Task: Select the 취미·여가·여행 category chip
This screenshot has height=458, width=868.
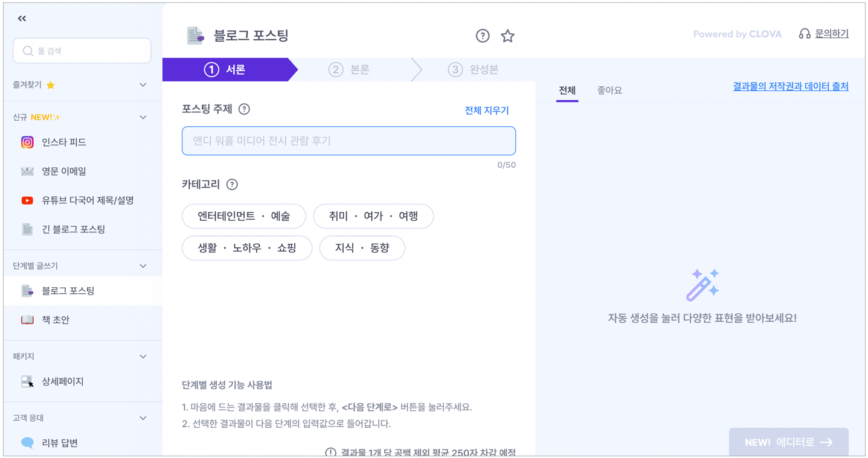Action: pyautogui.click(x=373, y=216)
